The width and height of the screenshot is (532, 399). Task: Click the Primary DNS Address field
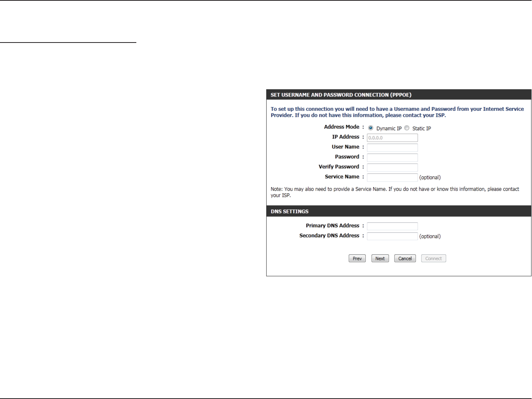click(x=392, y=226)
